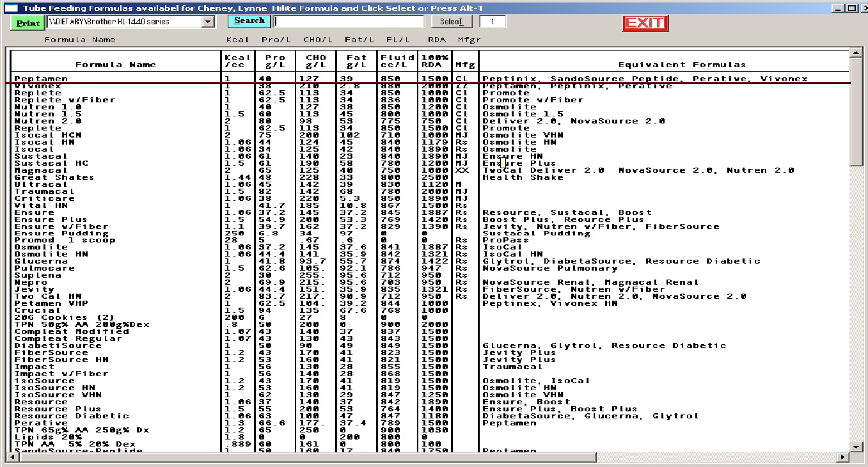Click the Select button
The image size is (868, 467).
[x=452, y=21]
